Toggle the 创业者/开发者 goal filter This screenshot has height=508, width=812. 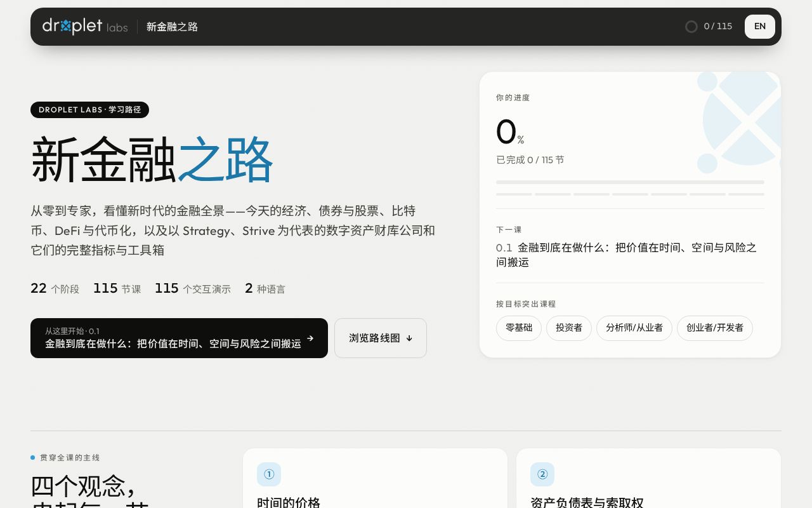click(715, 328)
